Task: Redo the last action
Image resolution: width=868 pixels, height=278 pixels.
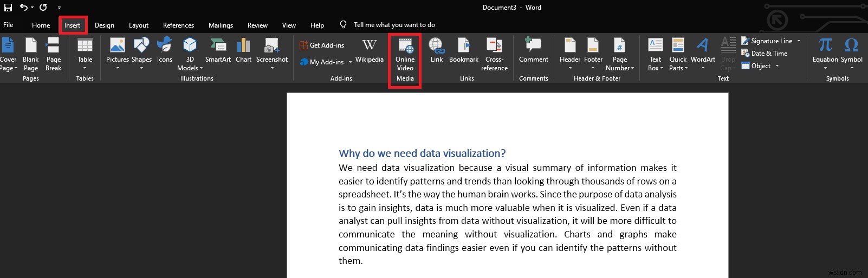Action: pyautogui.click(x=43, y=8)
